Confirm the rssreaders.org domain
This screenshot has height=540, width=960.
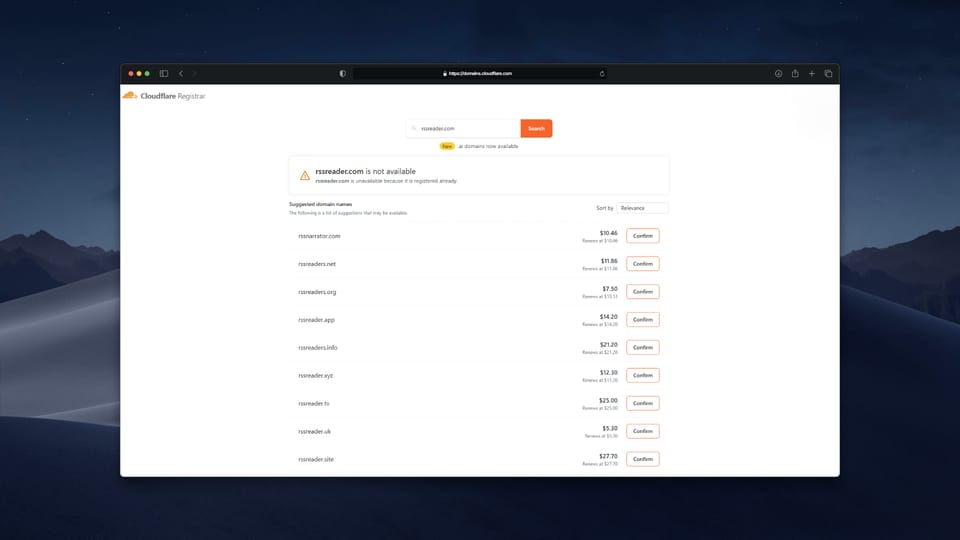click(x=643, y=291)
